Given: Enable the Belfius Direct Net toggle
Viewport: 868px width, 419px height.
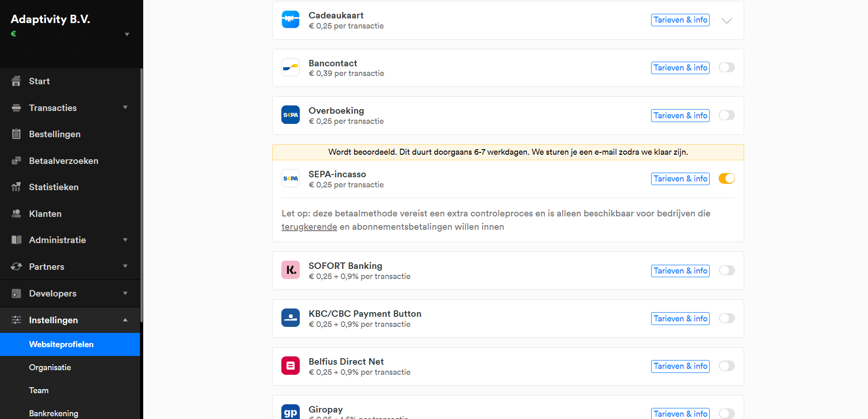Looking at the screenshot, I should click(727, 366).
